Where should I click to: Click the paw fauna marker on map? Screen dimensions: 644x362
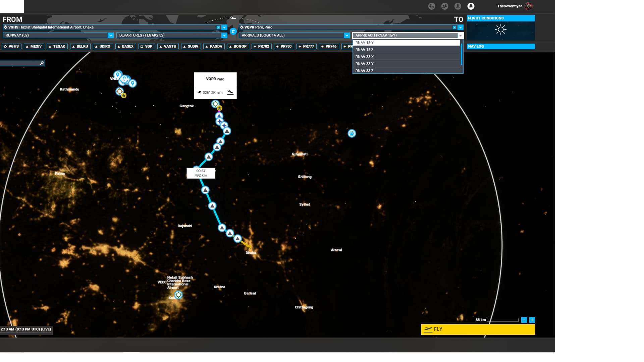352,133
